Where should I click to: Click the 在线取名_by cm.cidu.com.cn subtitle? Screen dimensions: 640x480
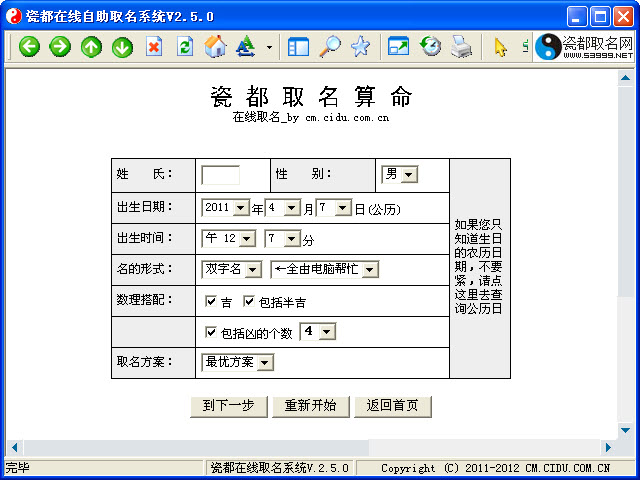(311, 118)
